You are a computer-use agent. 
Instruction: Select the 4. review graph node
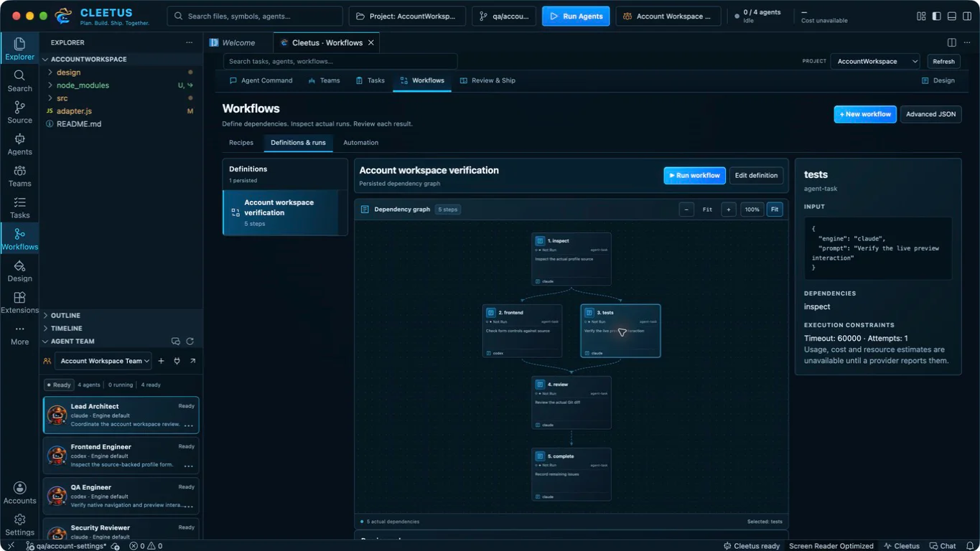pos(571,402)
